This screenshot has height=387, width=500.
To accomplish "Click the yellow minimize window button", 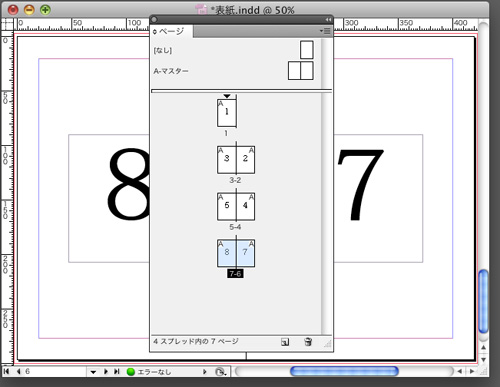I will click(29, 10).
